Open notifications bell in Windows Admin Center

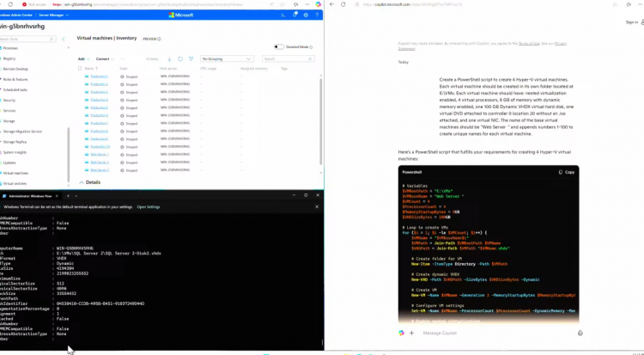click(295, 15)
